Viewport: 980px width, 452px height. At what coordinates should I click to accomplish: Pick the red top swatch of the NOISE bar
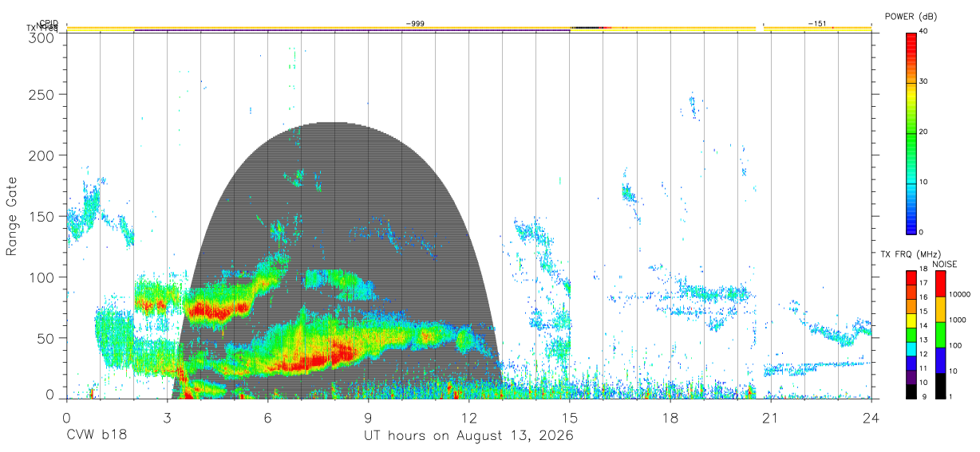[939, 284]
